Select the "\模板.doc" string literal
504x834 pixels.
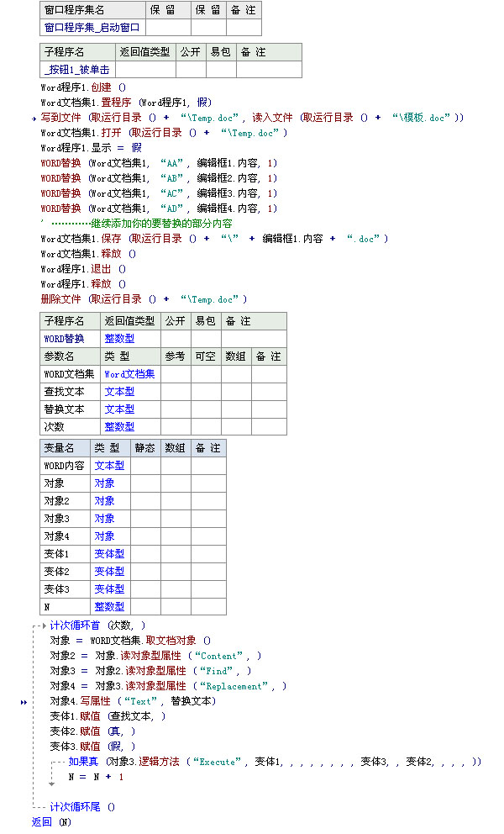tap(422, 118)
